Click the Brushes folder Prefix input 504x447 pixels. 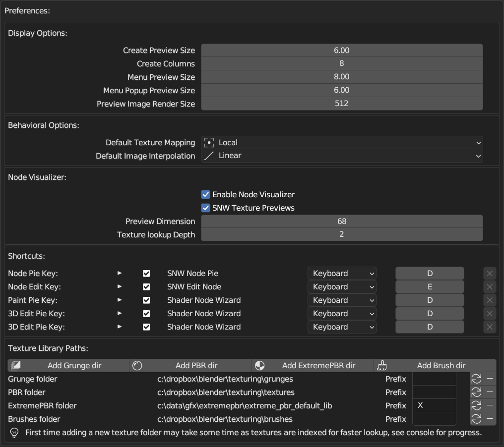tap(434, 419)
